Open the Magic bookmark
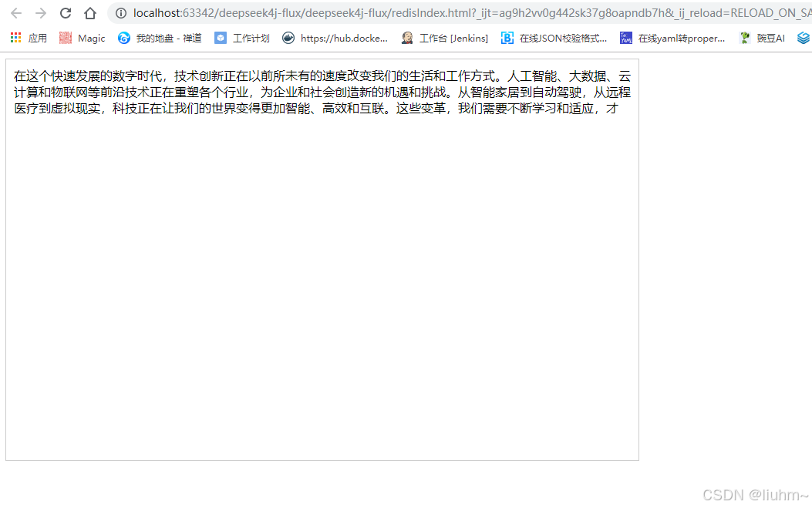 coord(82,38)
